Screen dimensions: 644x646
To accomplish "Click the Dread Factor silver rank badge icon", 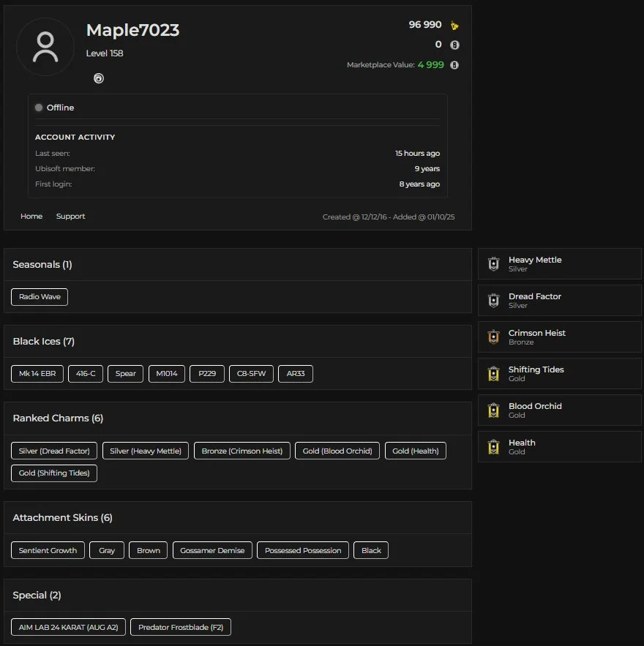I will pos(493,300).
